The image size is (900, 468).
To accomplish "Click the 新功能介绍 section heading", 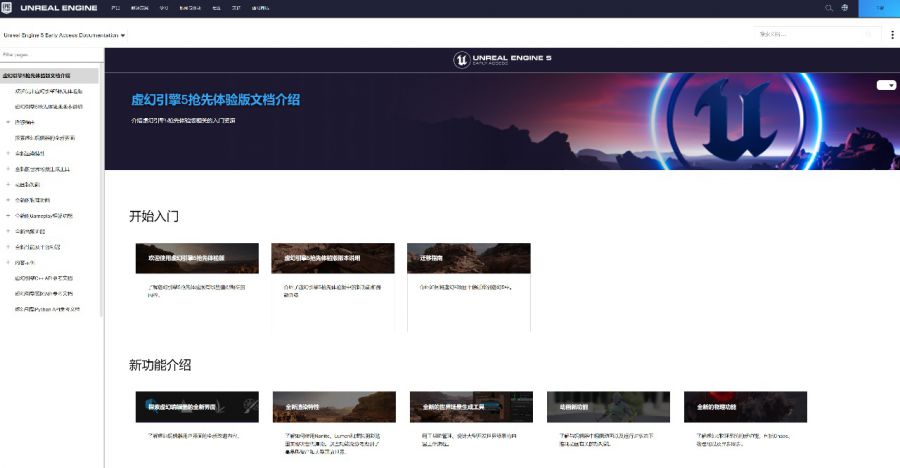I will pyautogui.click(x=160, y=365).
